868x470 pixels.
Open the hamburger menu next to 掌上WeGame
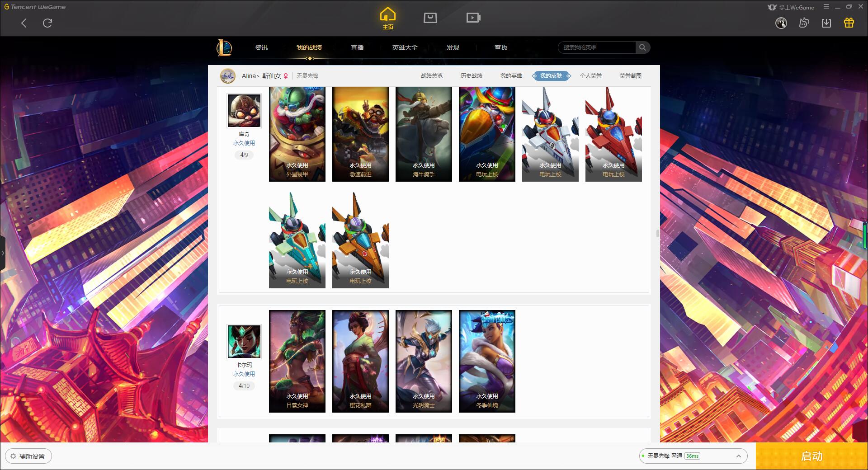pos(826,7)
